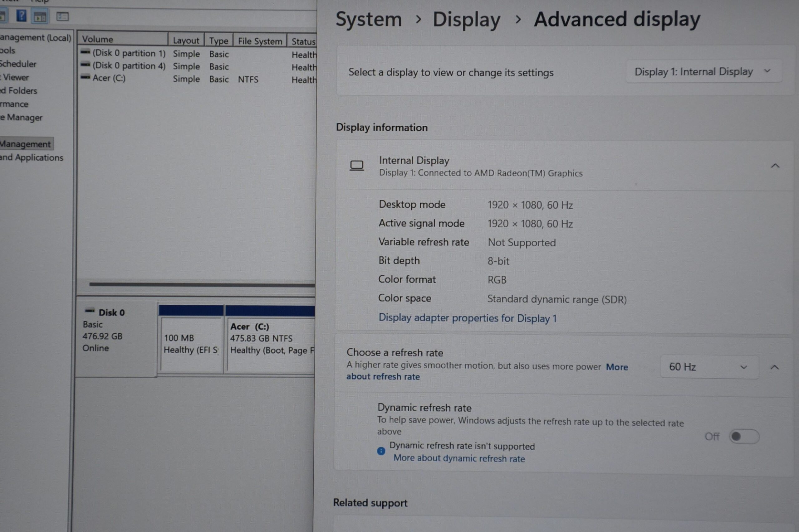The width and height of the screenshot is (799, 532).
Task: Click the drive icon of Disk 0 partition 4 row
Action: pyautogui.click(x=85, y=65)
